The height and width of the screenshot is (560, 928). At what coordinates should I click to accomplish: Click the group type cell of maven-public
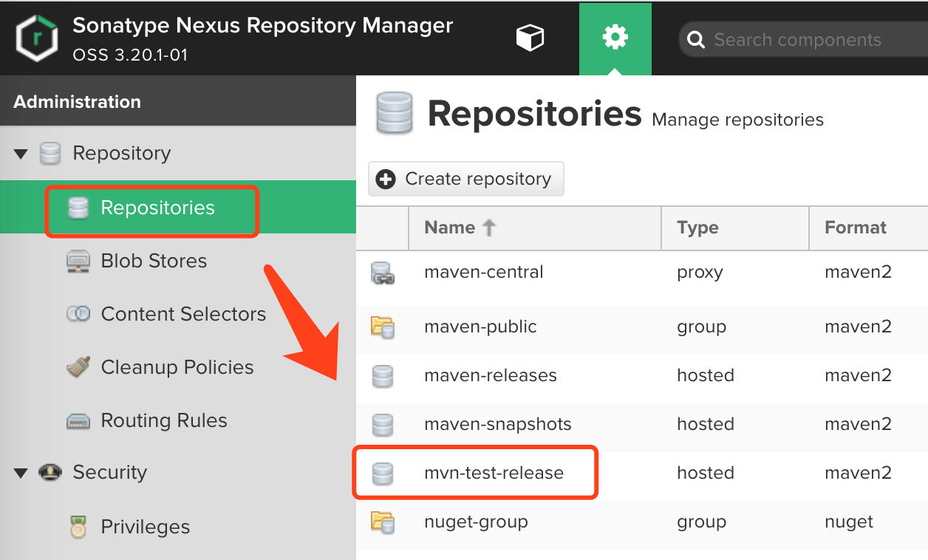click(701, 327)
